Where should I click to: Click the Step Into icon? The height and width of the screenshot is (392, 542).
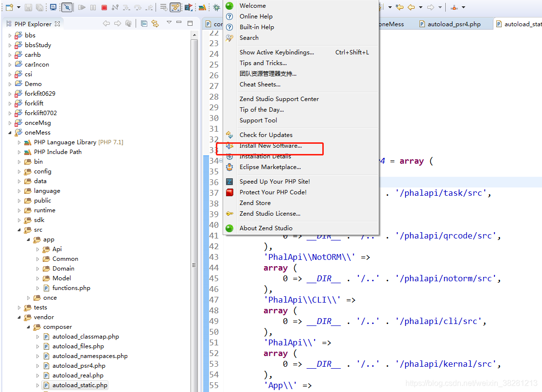coord(126,7)
